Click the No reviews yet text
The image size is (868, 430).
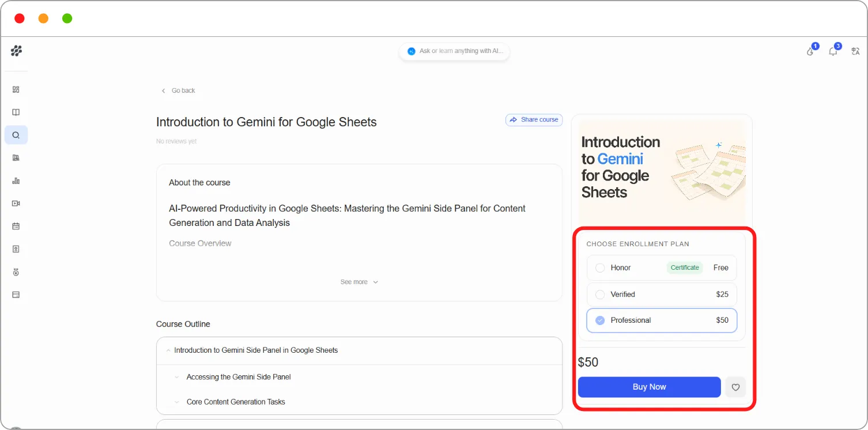[x=176, y=141]
